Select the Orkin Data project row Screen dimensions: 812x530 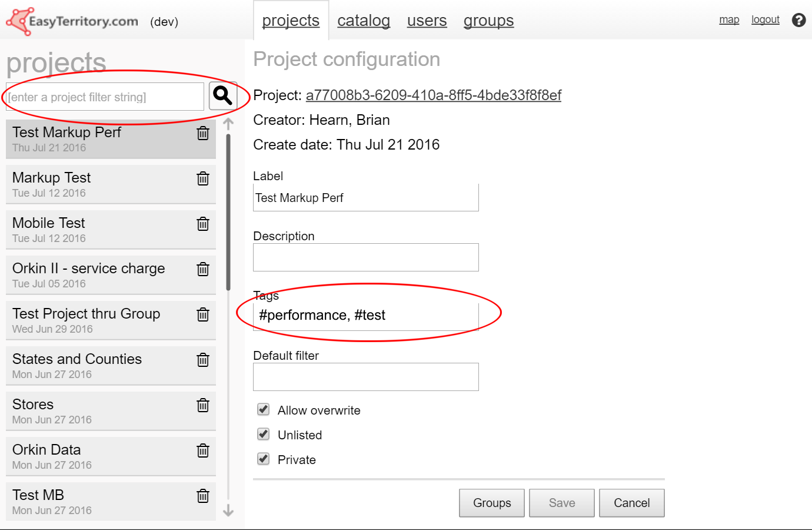[x=111, y=456]
